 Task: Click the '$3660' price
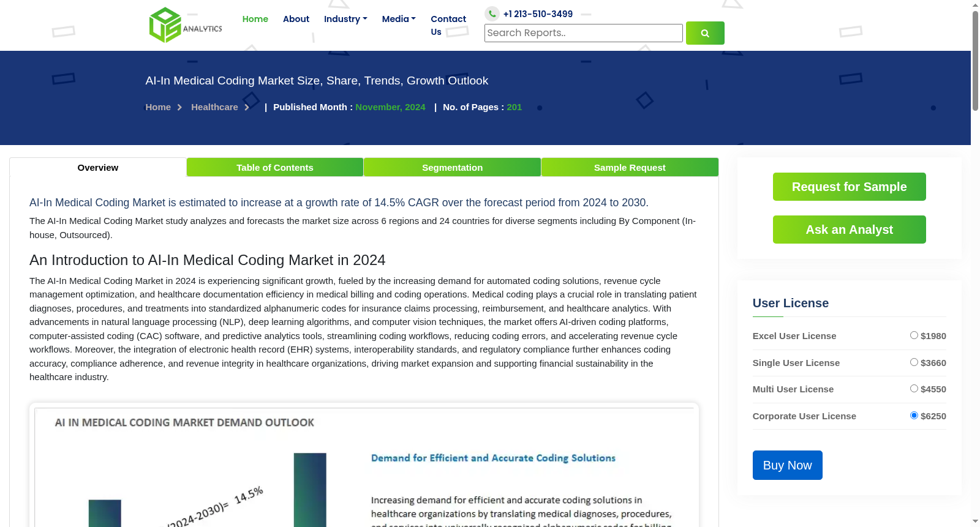933,363
